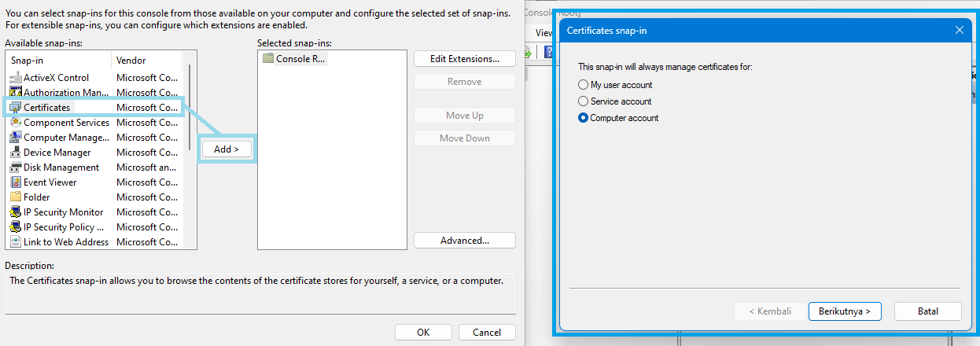Select 'Link to Web Address' row text
The width and height of the screenshot is (980, 346).
point(66,242)
